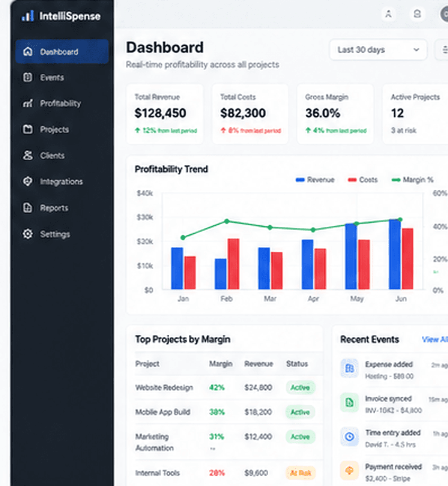Click the IntelliSpense bar-chart logo icon

(28, 16)
